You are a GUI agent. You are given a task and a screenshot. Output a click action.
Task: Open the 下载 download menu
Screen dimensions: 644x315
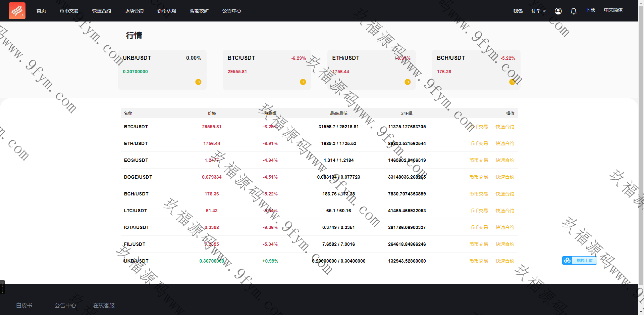590,10
